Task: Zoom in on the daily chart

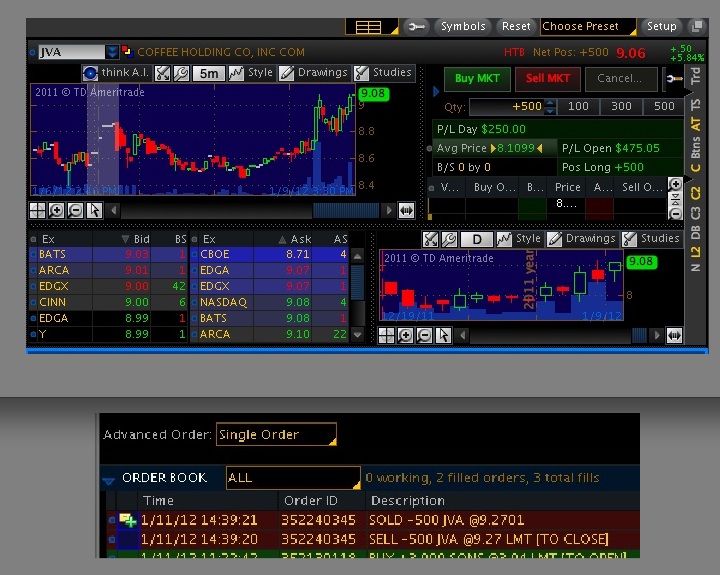Action: coord(405,335)
